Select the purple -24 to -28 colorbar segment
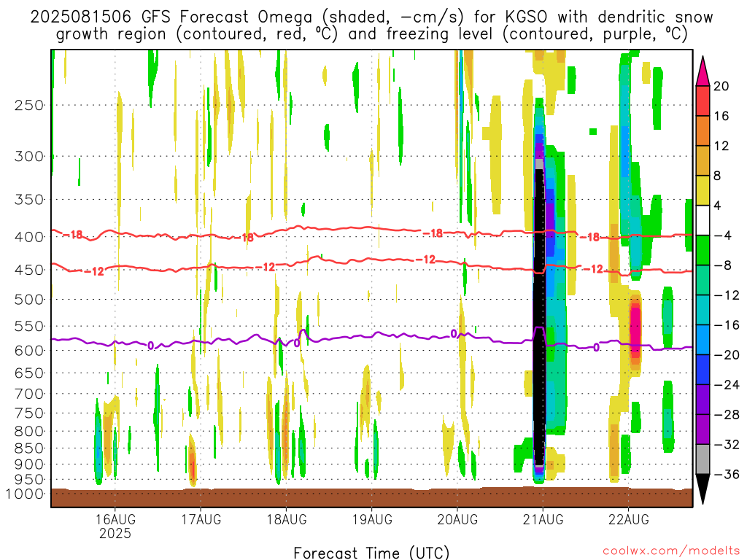747x560 pixels. [703, 399]
